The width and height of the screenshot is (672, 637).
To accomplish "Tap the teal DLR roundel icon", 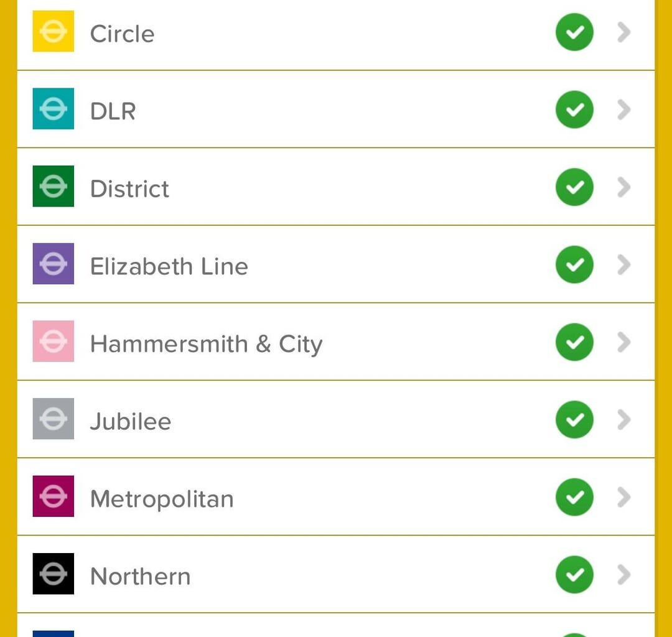I will [53, 109].
